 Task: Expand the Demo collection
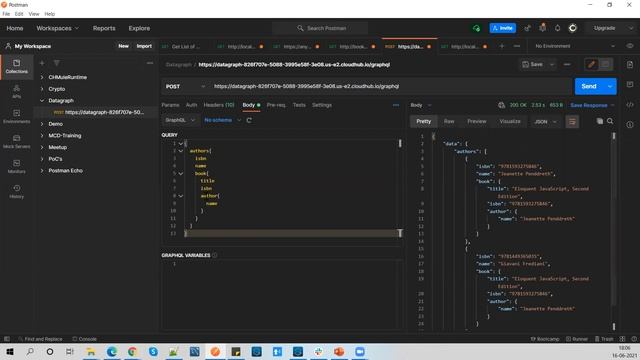42,124
